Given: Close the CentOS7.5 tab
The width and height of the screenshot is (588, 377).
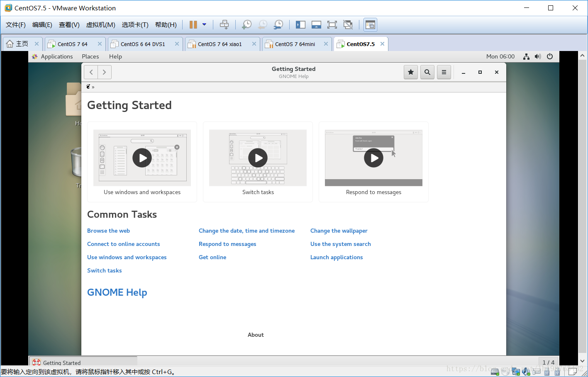Looking at the screenshot, I should point(382,44).
